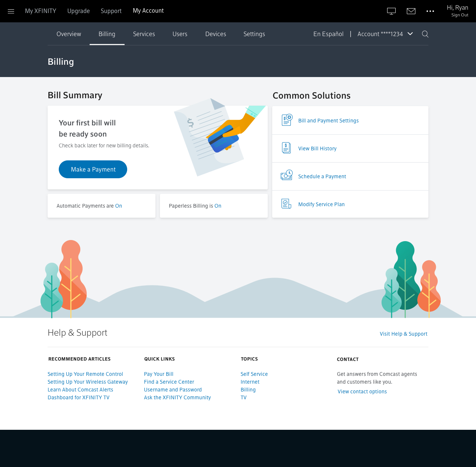Click the Sign Out link

[x=460, y=15]
